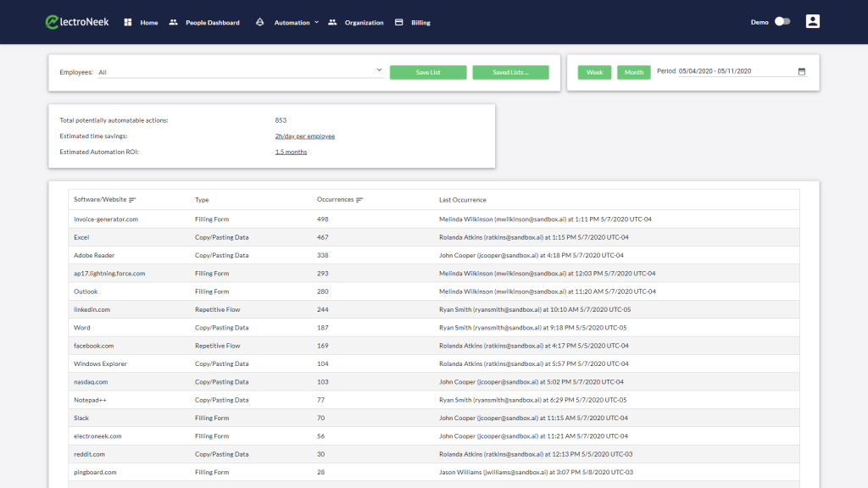This screenshot has height=488, width=868.
Task: Select the Slack row
Action: pos(433,418)
